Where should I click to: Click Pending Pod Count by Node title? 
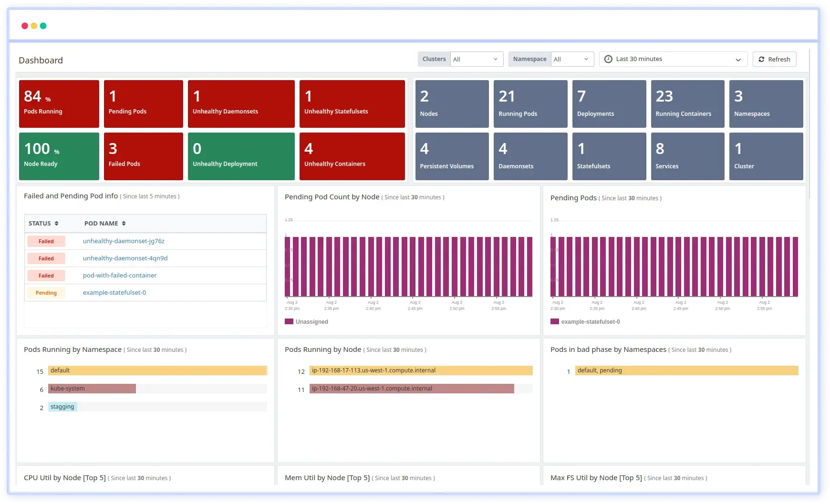point(332,197)
